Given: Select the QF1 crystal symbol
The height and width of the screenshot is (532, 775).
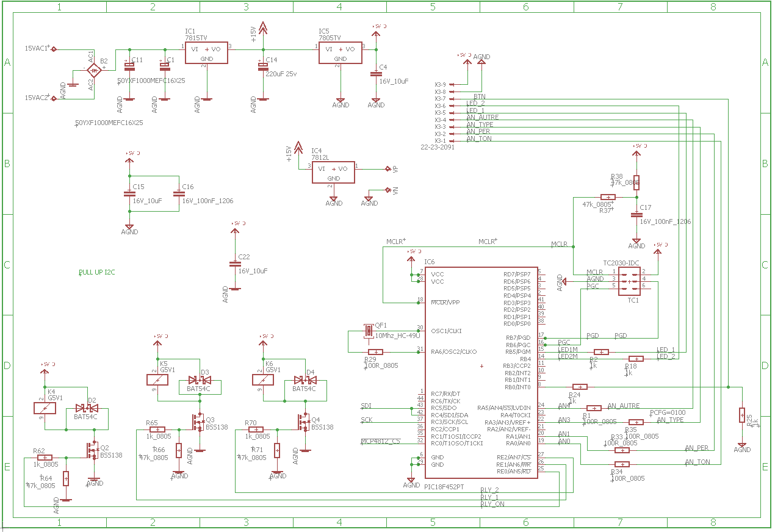Looking at the screenshot, I should click(368, 331).
